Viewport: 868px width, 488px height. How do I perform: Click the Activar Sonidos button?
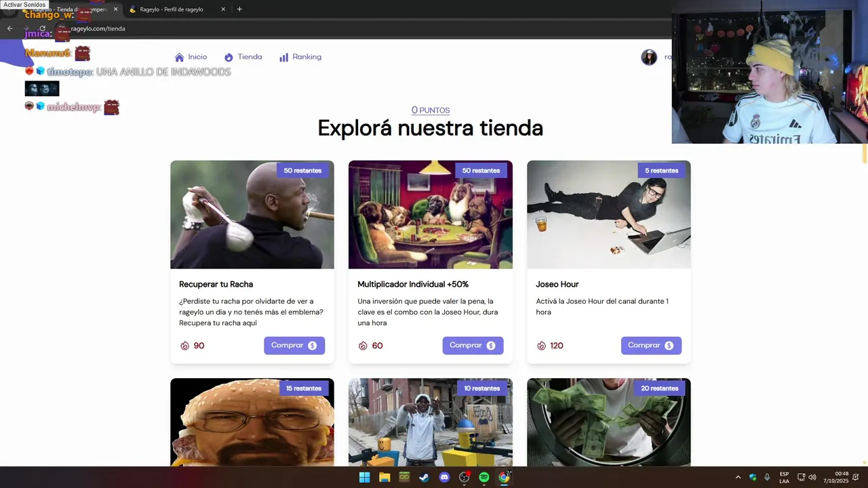click(24, 5)
